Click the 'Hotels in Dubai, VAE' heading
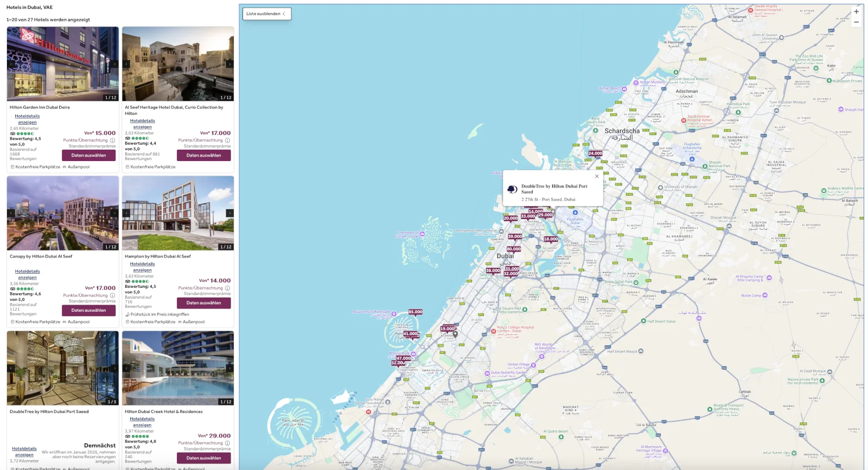 pyautogui.click(x=30, y=8)
